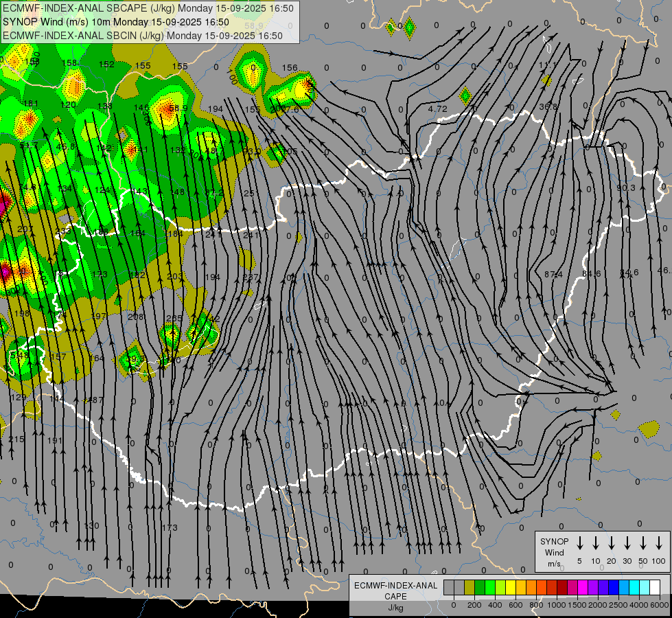Click the wind legend arrow above 50
The width and height of the screenshot is (672, 618).
point(643,542)
